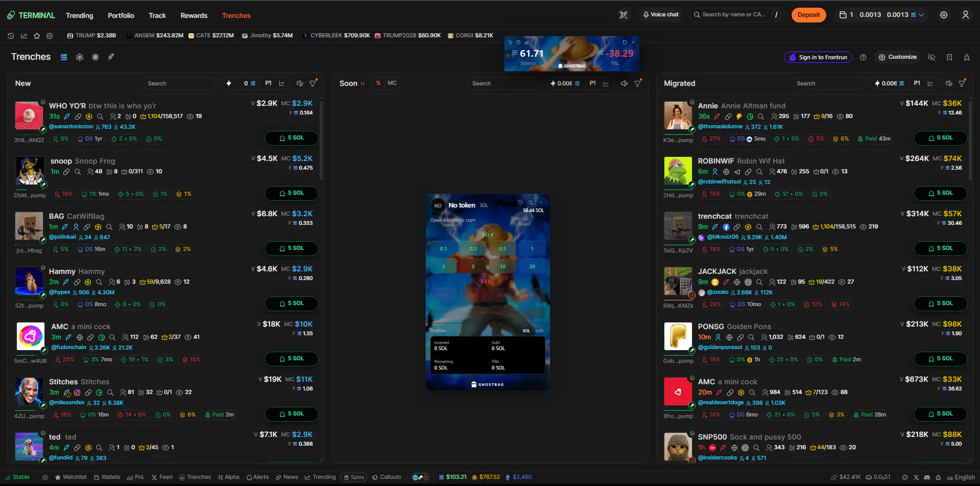The width and height of the screenshot is (980, 486).
Task: Click Sign in to Frontrun button
Action: (818, 57)
